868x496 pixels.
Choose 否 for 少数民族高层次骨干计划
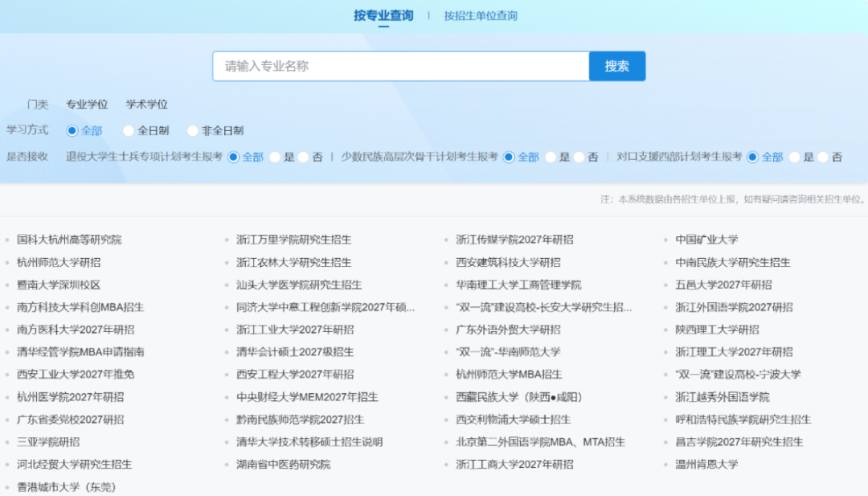click(x=579, y=158)
